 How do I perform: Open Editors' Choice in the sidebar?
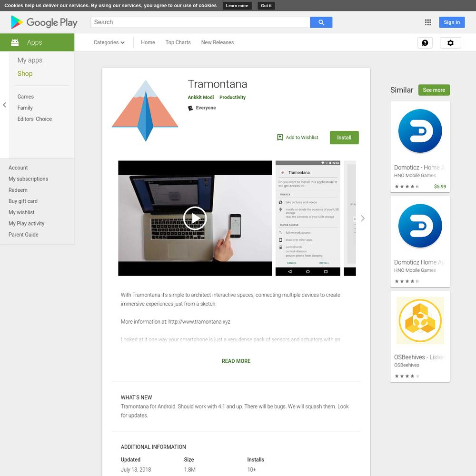click(x=35, y=119)
